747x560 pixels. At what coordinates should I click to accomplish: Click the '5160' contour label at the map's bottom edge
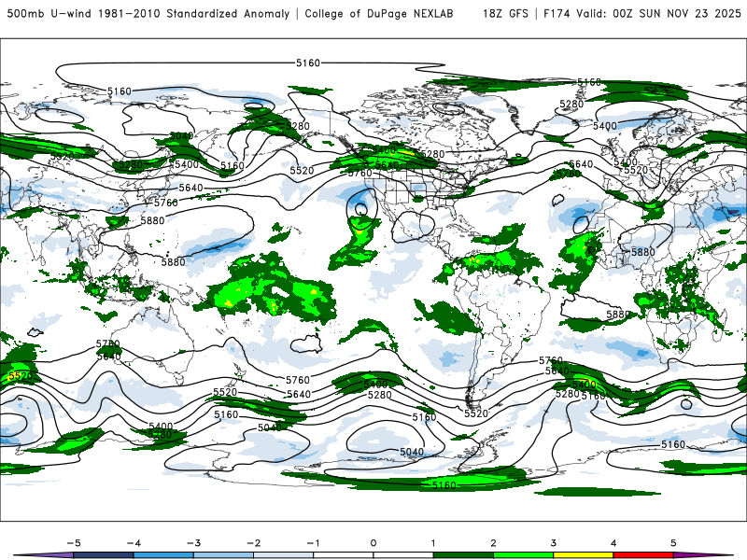coord(444,485)
